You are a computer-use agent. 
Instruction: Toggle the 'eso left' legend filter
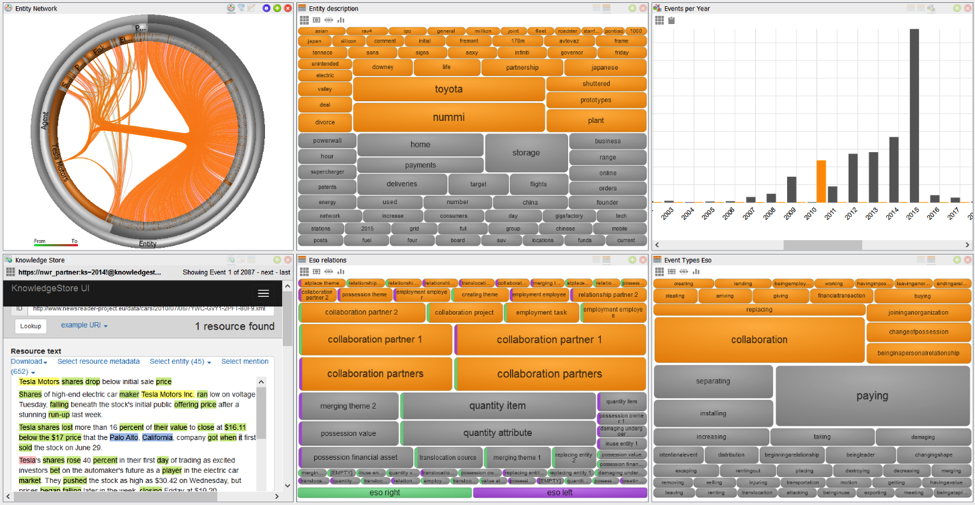(560, 493)
